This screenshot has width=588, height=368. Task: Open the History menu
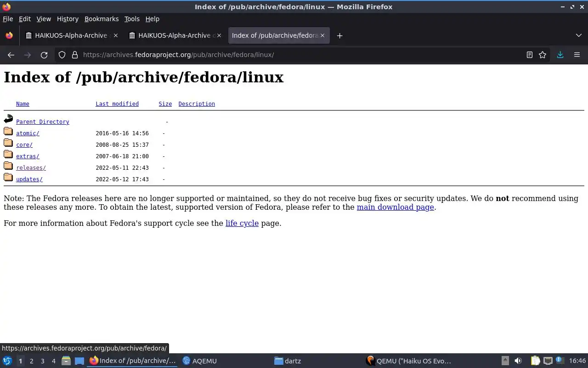pos(68,19)
